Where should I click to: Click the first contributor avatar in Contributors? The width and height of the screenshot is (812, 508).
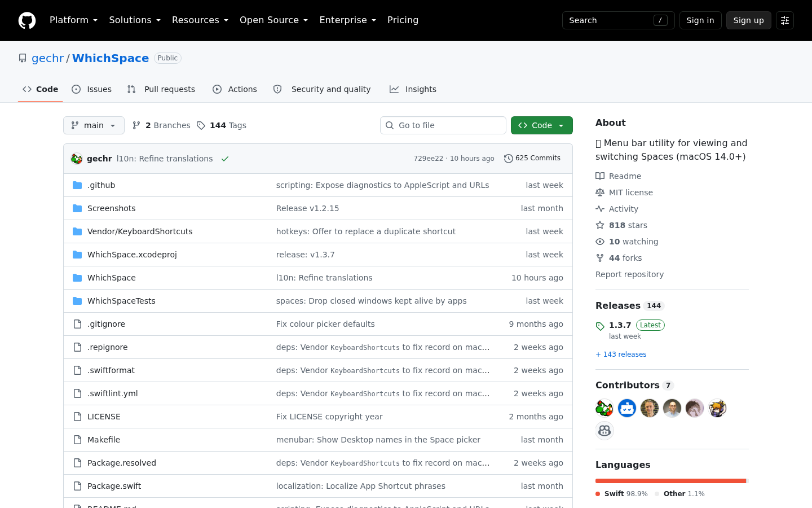tap(604, 408)
